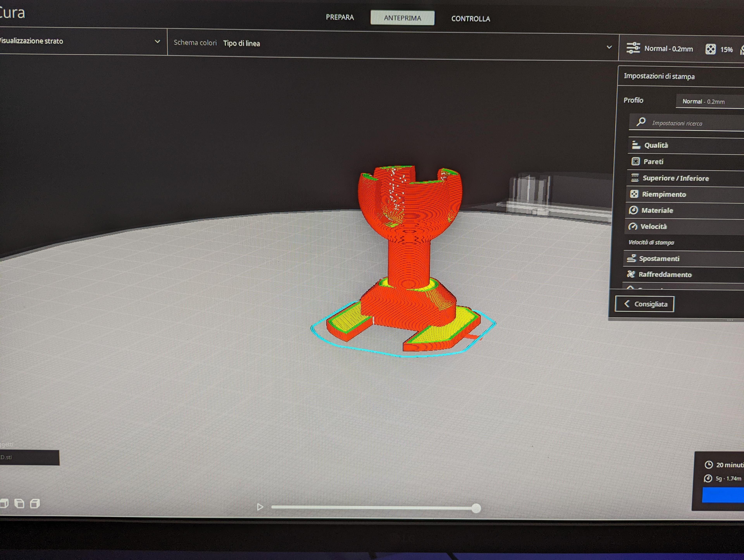The height and width of the screenshot is (560, 744).
Task: Click the search magnifier icon
Action: coord(641,121)
